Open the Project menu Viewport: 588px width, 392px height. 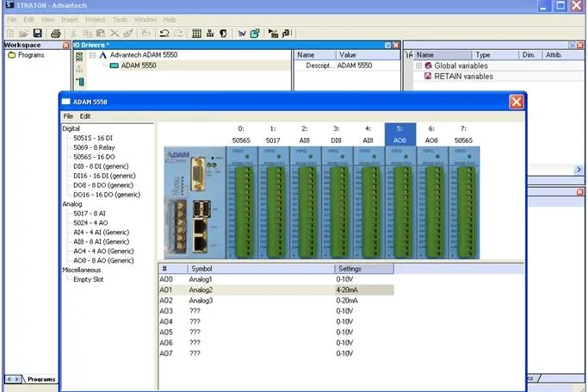(95, 20)
